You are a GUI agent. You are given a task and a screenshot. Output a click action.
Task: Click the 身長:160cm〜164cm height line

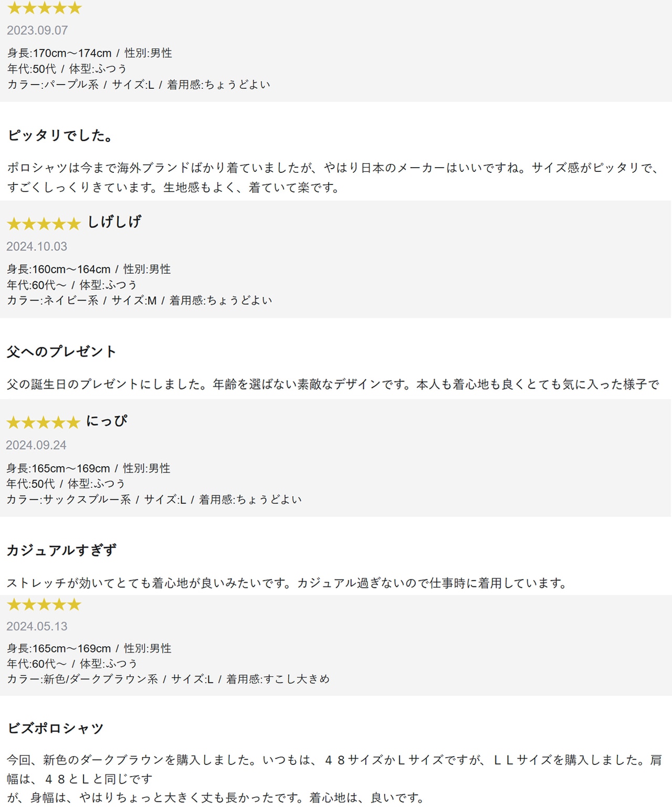(x=89, y=270)
